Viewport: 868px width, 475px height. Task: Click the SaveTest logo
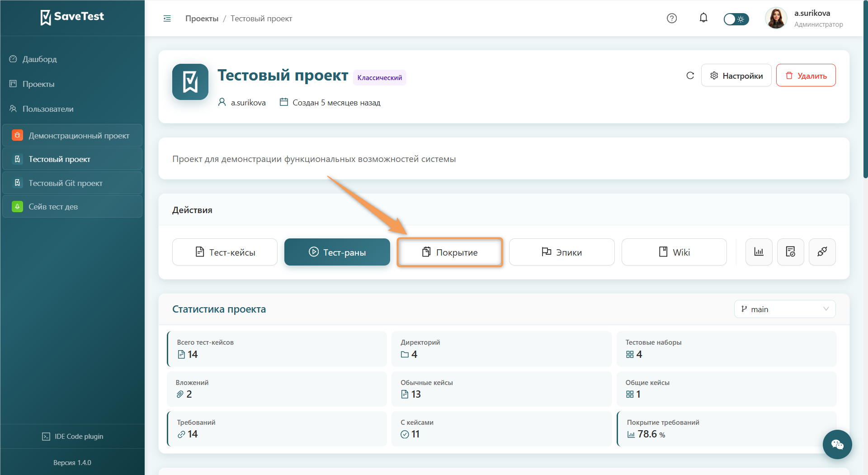click(72, 17)
